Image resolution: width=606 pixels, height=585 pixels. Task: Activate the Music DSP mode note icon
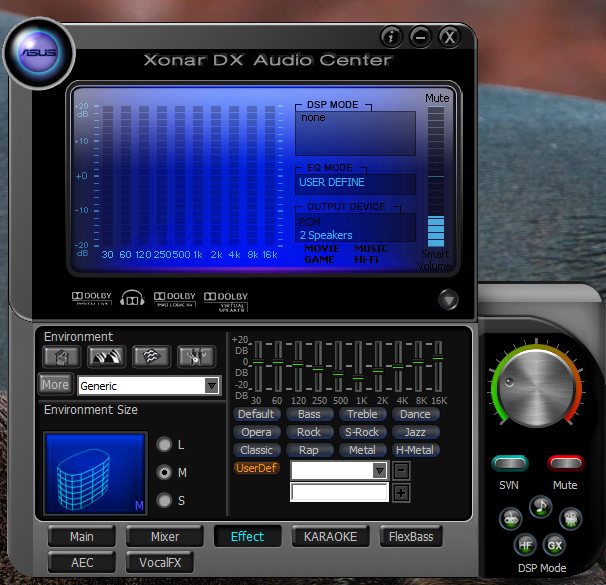(x=540, y=507)
